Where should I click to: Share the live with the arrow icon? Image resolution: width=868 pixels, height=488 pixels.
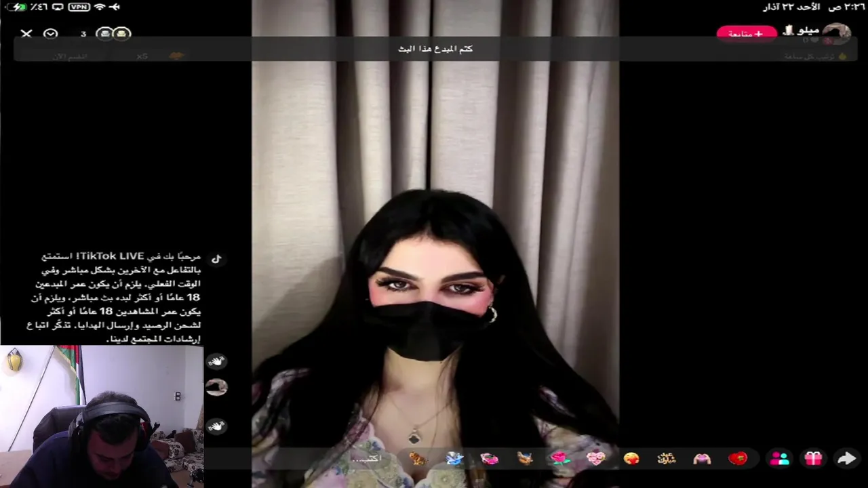846,459
